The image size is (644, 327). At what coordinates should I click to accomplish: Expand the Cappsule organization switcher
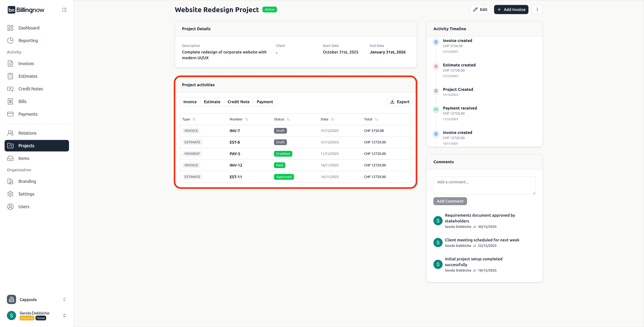coord(64,299)
